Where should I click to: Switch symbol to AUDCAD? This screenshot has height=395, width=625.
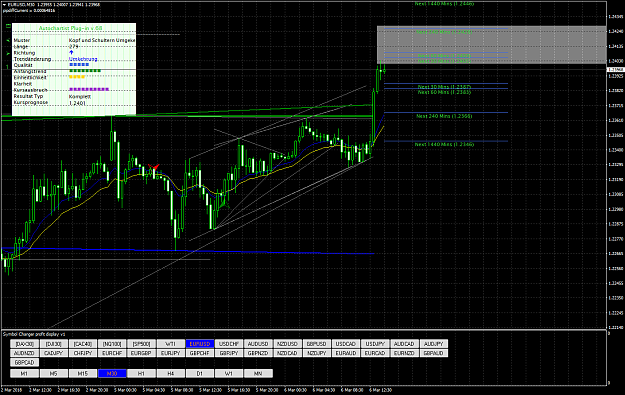click(x=404, y=344)
